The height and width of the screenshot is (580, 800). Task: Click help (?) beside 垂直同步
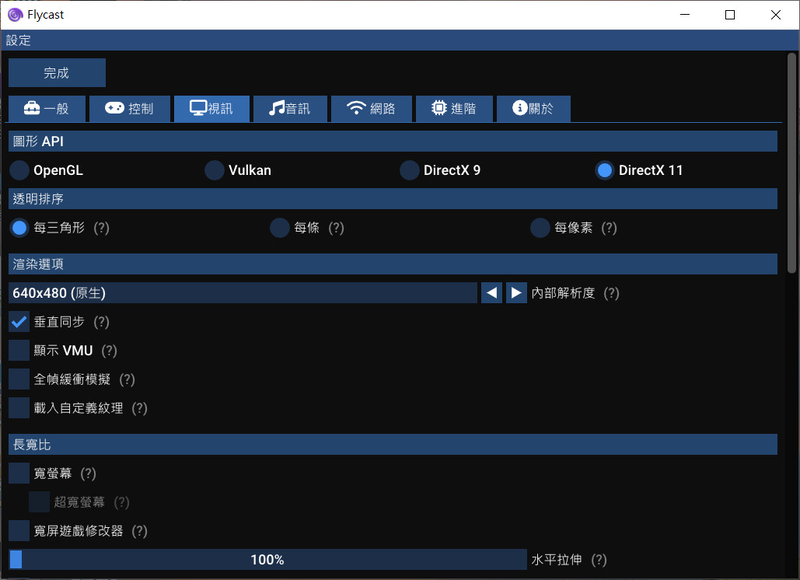click(102, 322)
